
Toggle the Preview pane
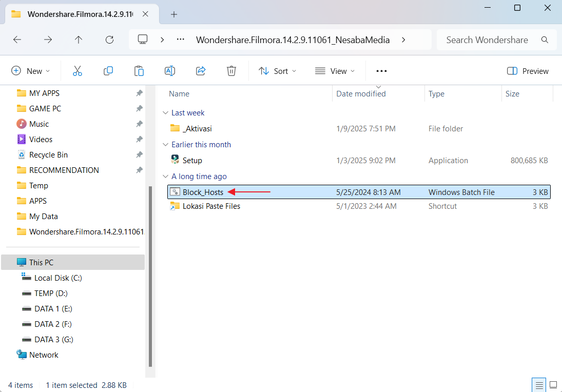coord(528,71)
